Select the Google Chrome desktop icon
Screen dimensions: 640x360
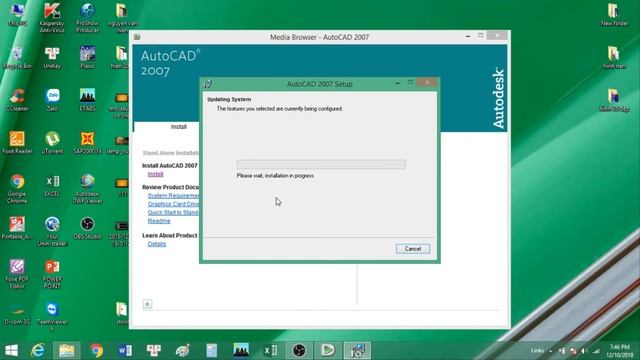point(17,189)
